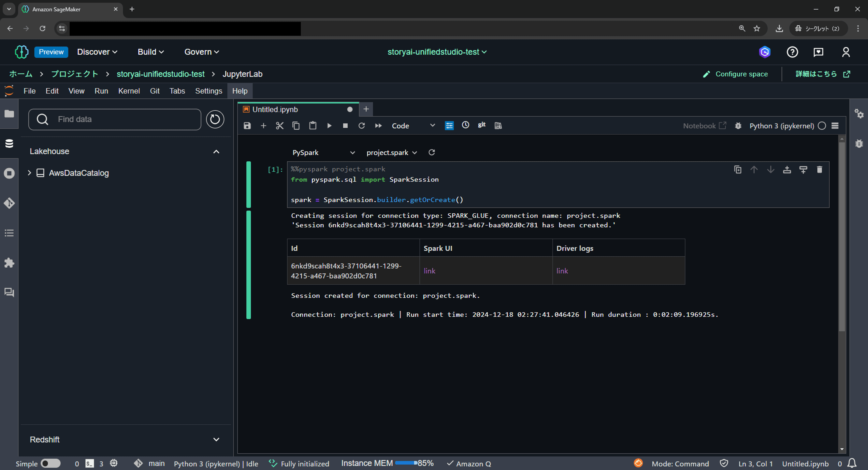Screen dimensions: 868x470
Task: Open the extension manager puzzle icon
Action: [9, 263]
